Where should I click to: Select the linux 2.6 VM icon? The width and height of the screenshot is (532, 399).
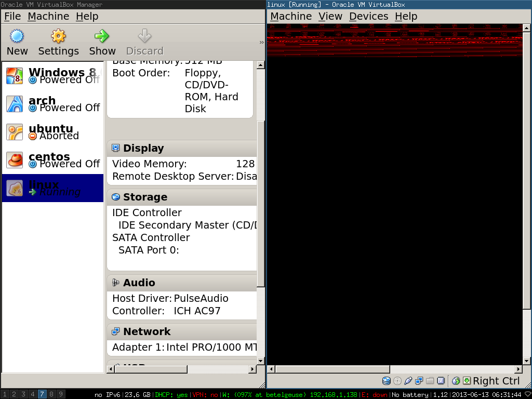15,188
